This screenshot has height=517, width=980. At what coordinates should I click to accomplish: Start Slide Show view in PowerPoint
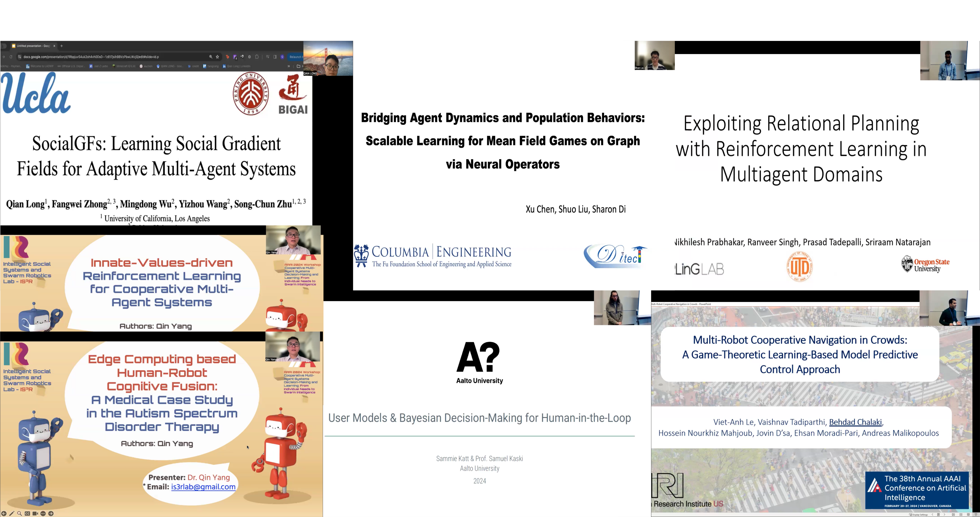tap(976, 515)
